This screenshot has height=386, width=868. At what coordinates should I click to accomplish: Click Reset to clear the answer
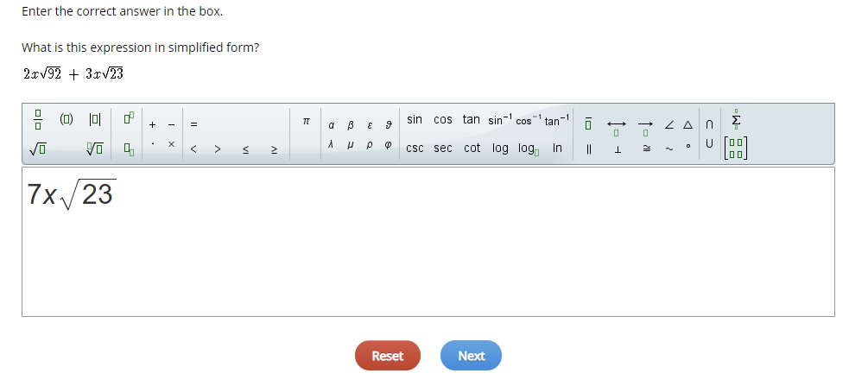coord(388,356)
